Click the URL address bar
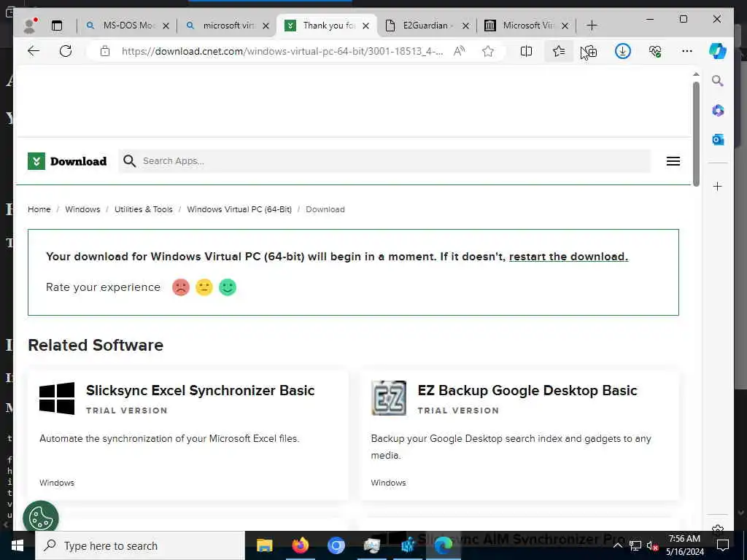This screenshot has width=747, height=560. (282, 51)
